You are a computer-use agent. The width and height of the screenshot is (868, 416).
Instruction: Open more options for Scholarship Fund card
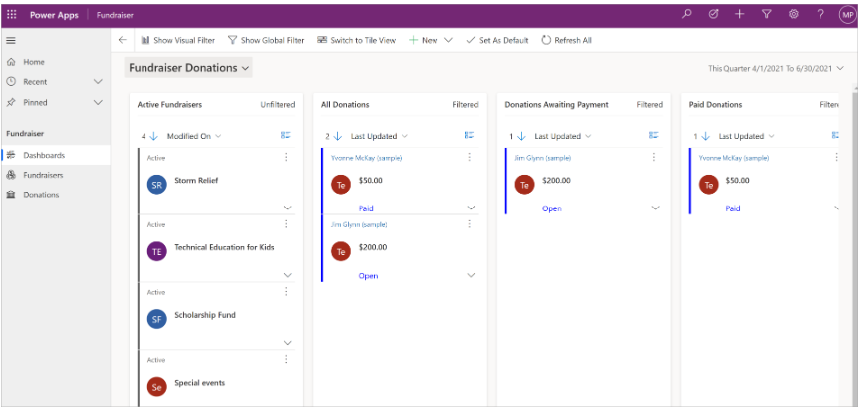286,292
